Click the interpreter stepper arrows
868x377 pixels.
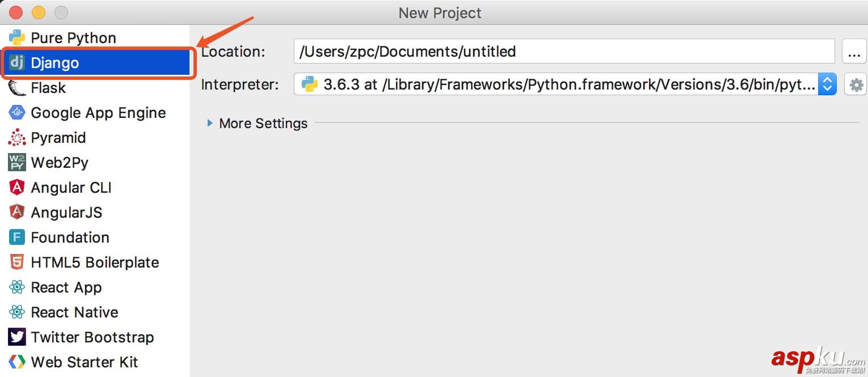[x=828, y=84]
